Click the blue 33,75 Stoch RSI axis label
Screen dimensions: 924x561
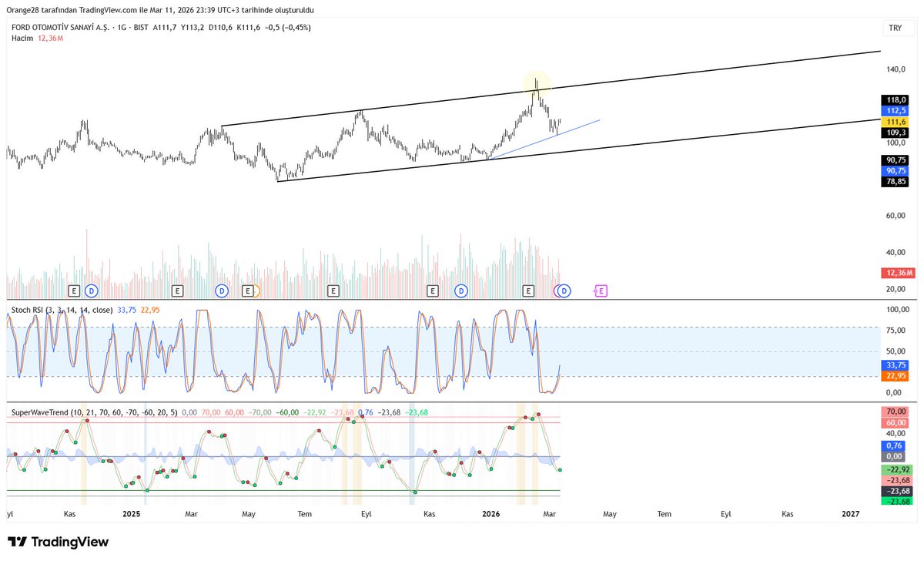[896, 365]
